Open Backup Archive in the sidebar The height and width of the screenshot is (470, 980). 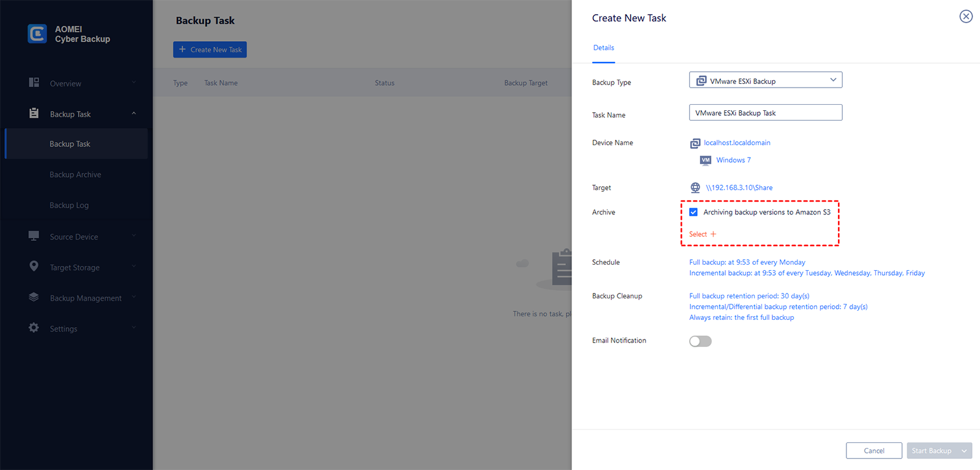pos(75,175)
